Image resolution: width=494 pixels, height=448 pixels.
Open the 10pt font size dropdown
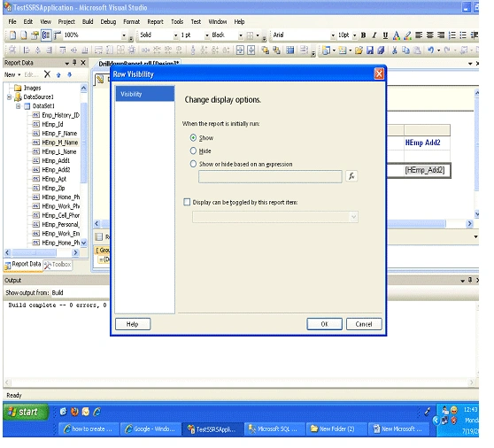(354, 35)
